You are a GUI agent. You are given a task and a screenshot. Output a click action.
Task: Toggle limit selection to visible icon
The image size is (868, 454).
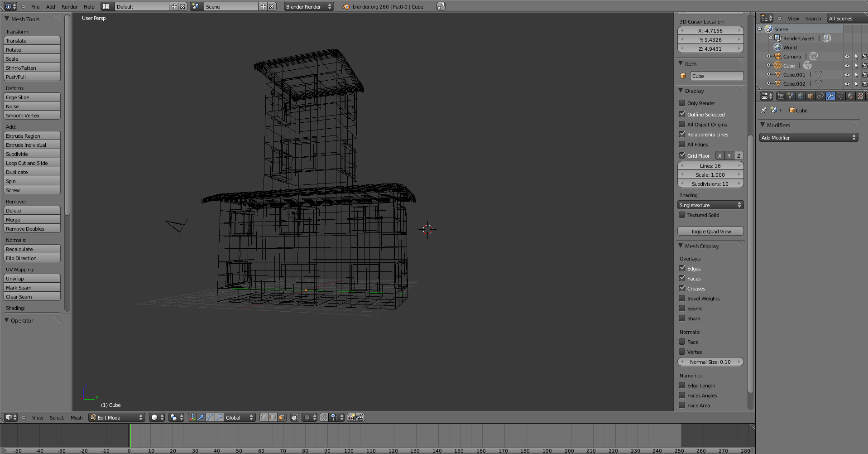coord(294,417)
